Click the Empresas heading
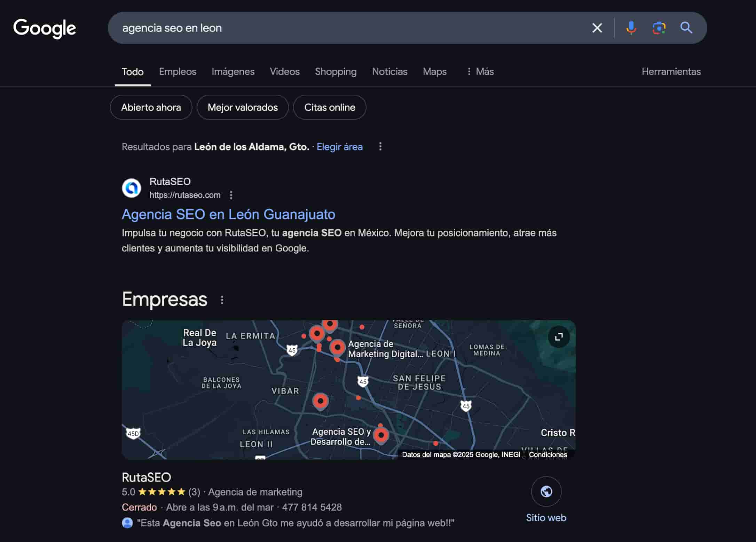 [x=165, y=300]
